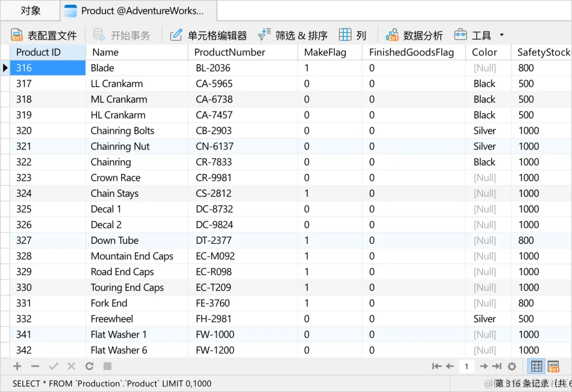Screen dimensions: 572x392
Task: Stop the running query square icon
Action: coord(107,366)
